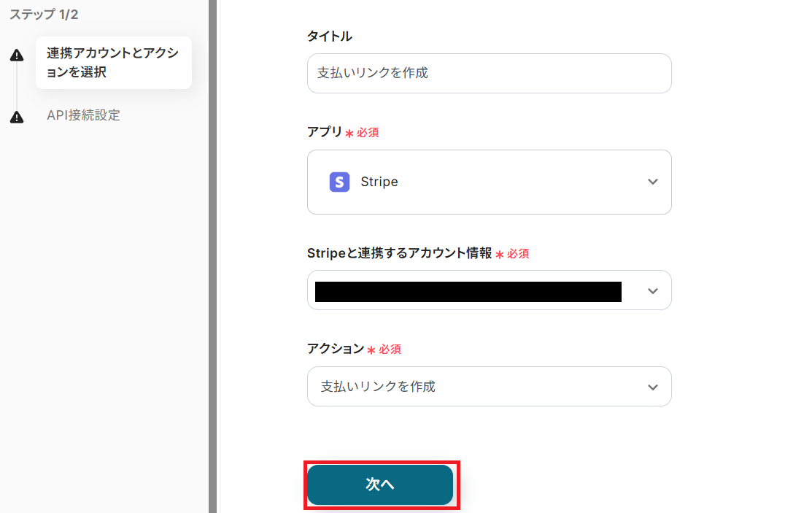The image size is (812, 513).
Task: Click the 必須 marker beside アプリ
Action: [367, 133]
